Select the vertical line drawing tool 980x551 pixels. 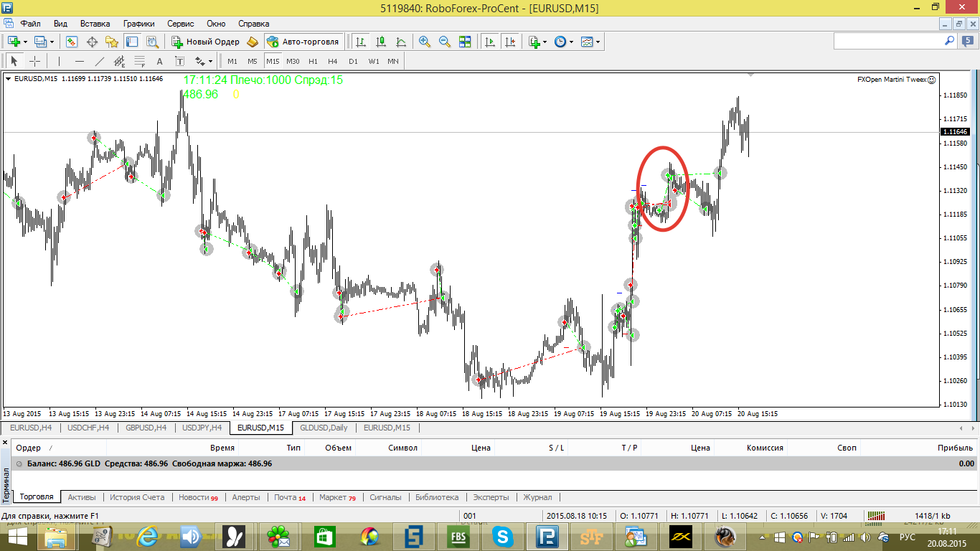coord(60,61)
